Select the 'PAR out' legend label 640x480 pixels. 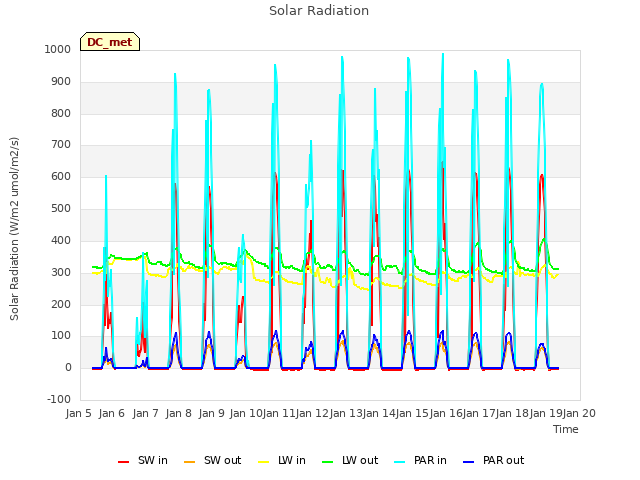click(x=503, y=460)
